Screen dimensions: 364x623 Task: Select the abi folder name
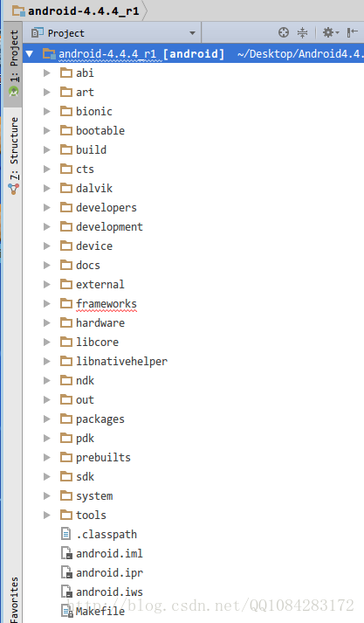point(85,73)
